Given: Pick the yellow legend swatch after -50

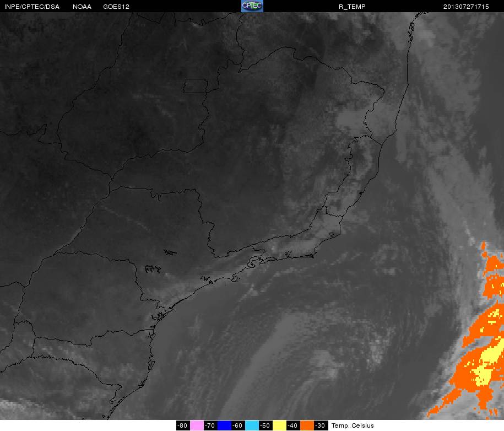Looking at the screenshot, I should pyautogui.click(x=280, y=425).
